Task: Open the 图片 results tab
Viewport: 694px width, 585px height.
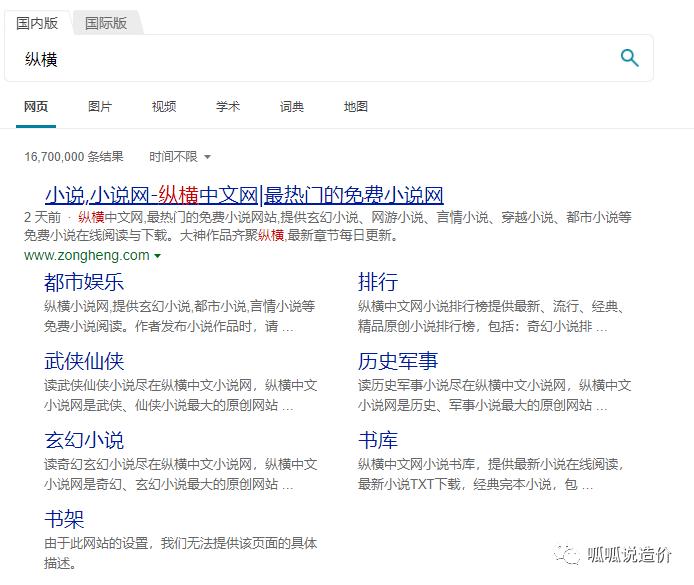Action: click(x=100, y=107)
